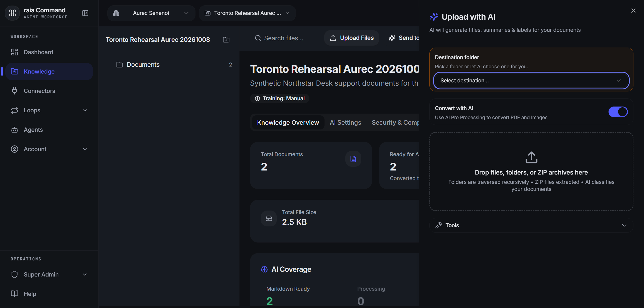Click the organization building icon

tap(116, 13)
